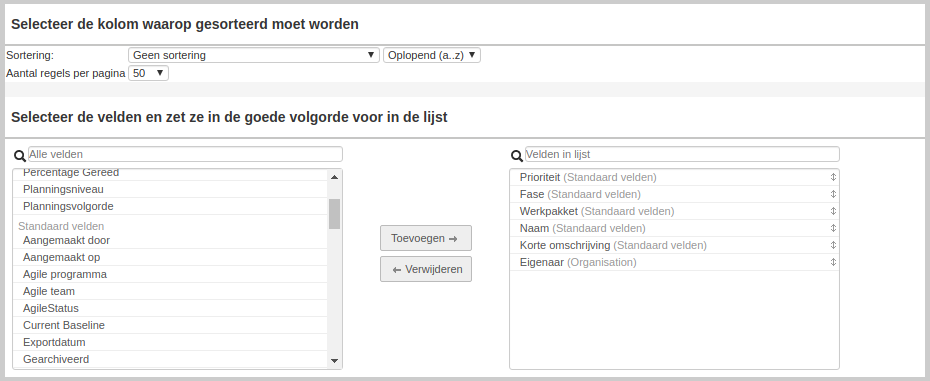This screenshot has height=381, width=930.
Task: Select Werkpakket (Standaard velden) in the right list
Action: click(x=674, y=211)
